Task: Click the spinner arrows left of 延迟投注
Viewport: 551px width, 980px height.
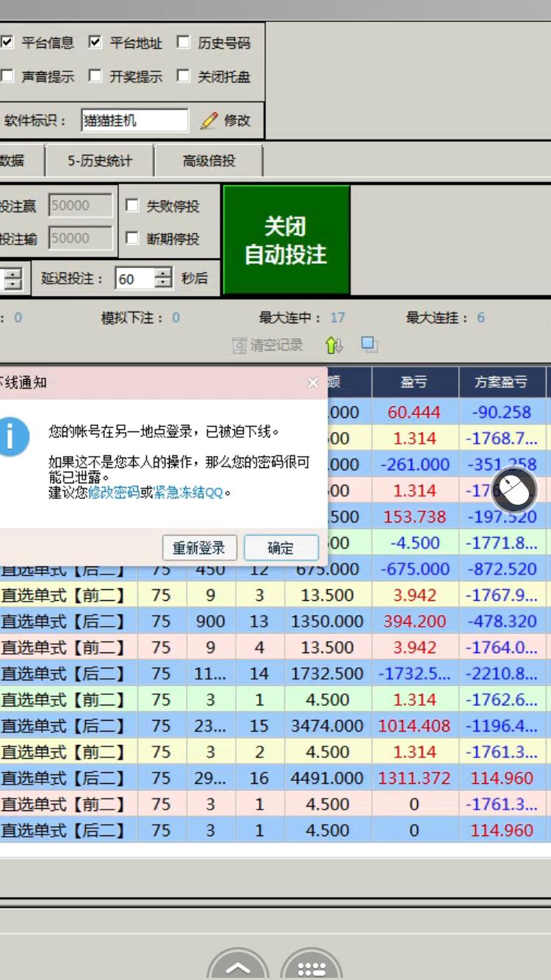Action: click(13, 278)
